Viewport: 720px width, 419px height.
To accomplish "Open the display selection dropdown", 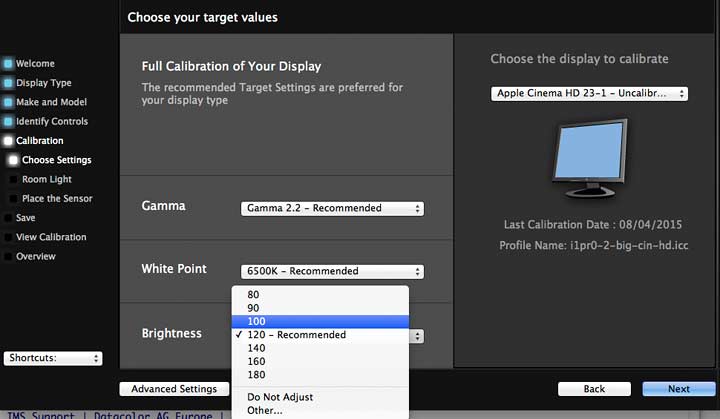I will pyautogui.click(x=589, y=93).
